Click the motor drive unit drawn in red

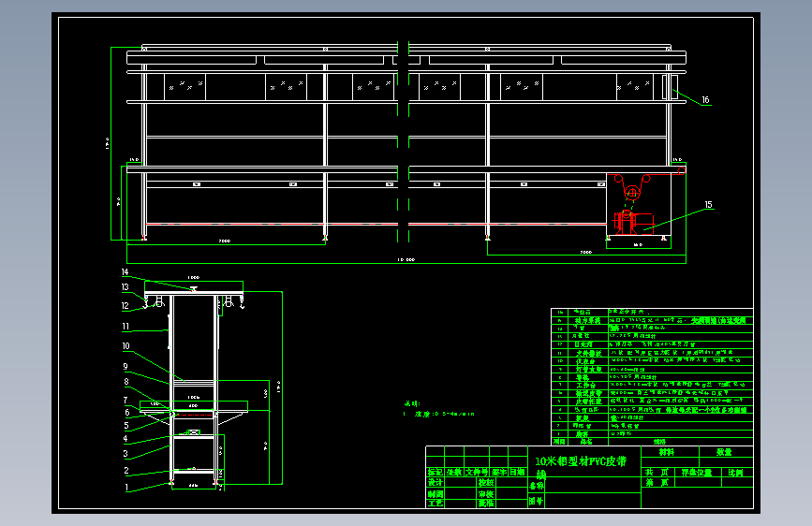pos(633,223)
